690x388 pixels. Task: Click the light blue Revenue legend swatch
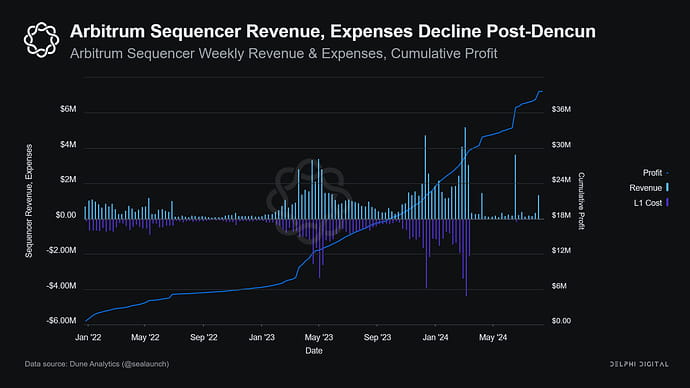667,188
